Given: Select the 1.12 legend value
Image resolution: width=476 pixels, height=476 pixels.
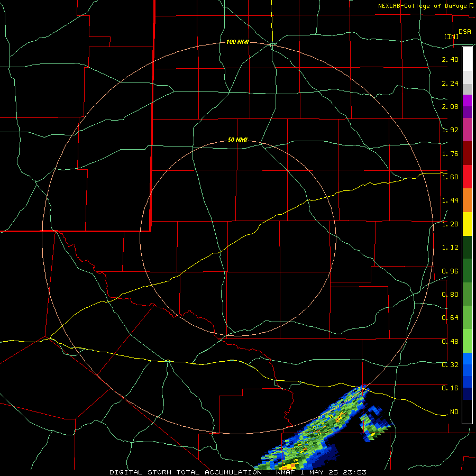Looking at the screenshot, I should (x=450, y=248).
